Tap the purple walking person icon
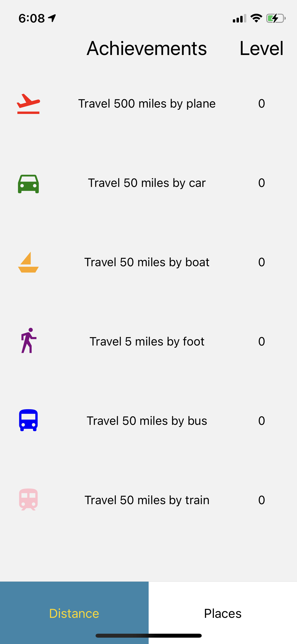 click(x=28, y=341)
